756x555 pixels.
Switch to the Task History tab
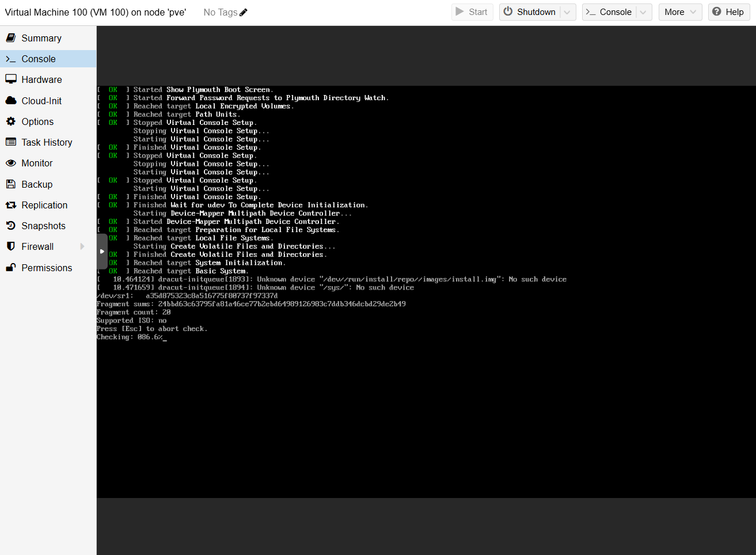tap(47, 142)
